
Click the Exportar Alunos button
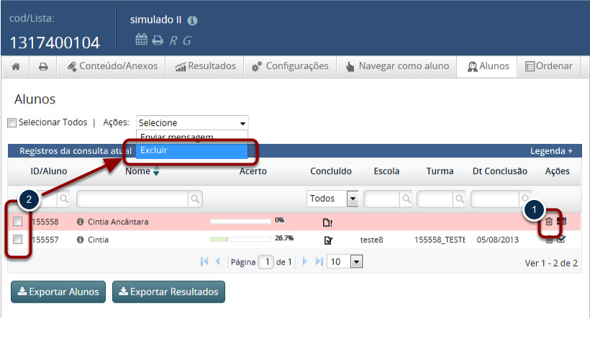click(58, 292)
